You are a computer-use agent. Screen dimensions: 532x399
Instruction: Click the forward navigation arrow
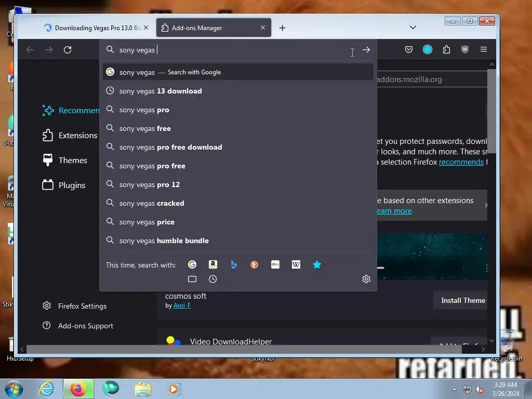point(49,50)
